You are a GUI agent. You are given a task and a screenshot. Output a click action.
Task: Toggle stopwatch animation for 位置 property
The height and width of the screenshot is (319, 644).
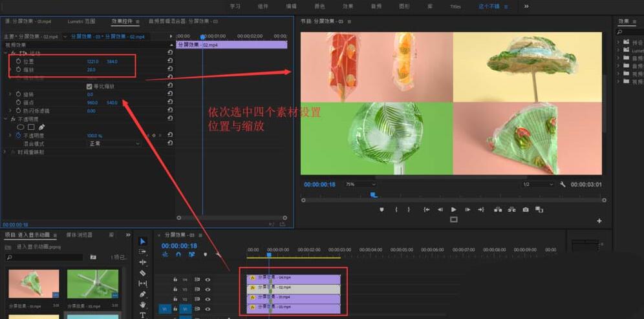click(18, 61)
